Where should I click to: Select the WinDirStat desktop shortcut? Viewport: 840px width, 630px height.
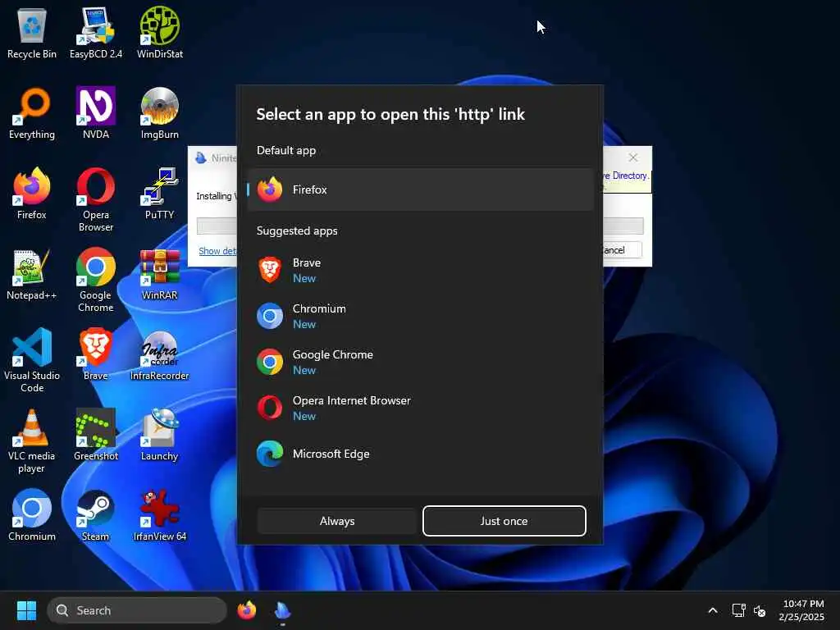160,33
